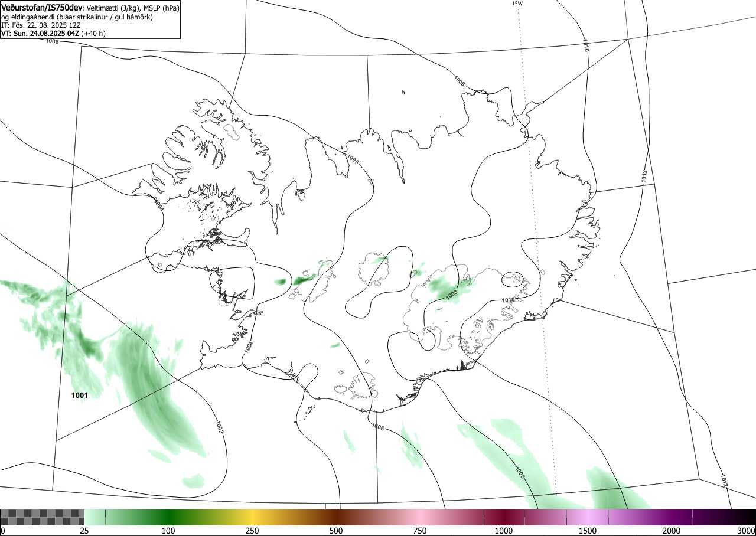
Task: Click the colorbar label 250
Action: (252, 531)
